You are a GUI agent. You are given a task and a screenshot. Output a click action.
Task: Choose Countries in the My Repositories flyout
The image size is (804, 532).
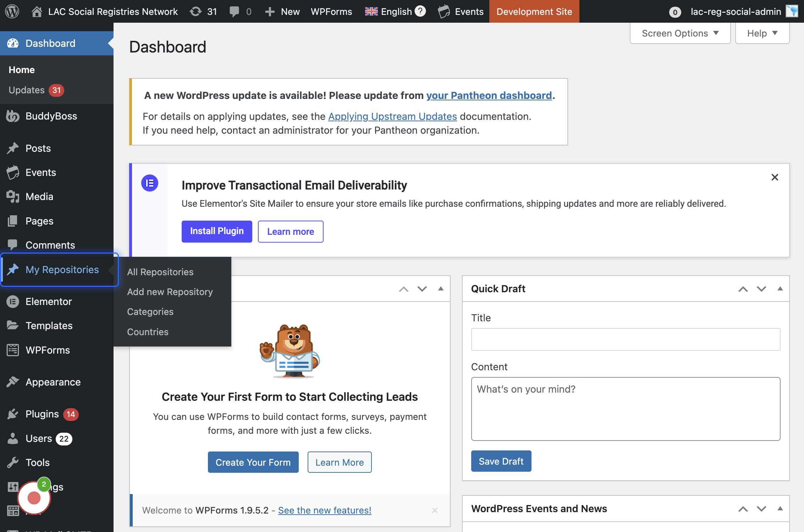coord(148,332)
